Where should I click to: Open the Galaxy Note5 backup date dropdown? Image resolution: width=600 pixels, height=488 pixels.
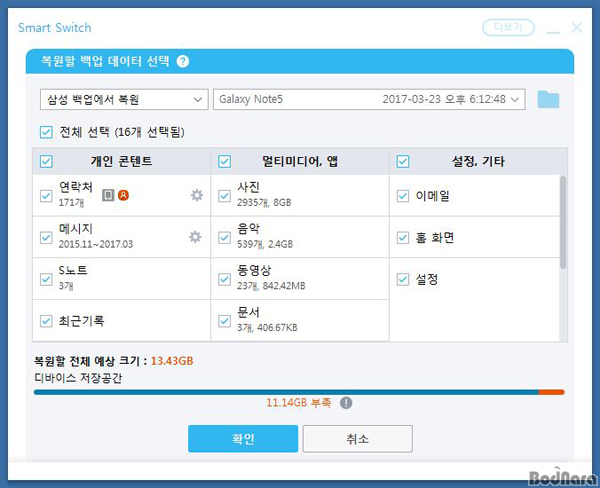point(369,100)
